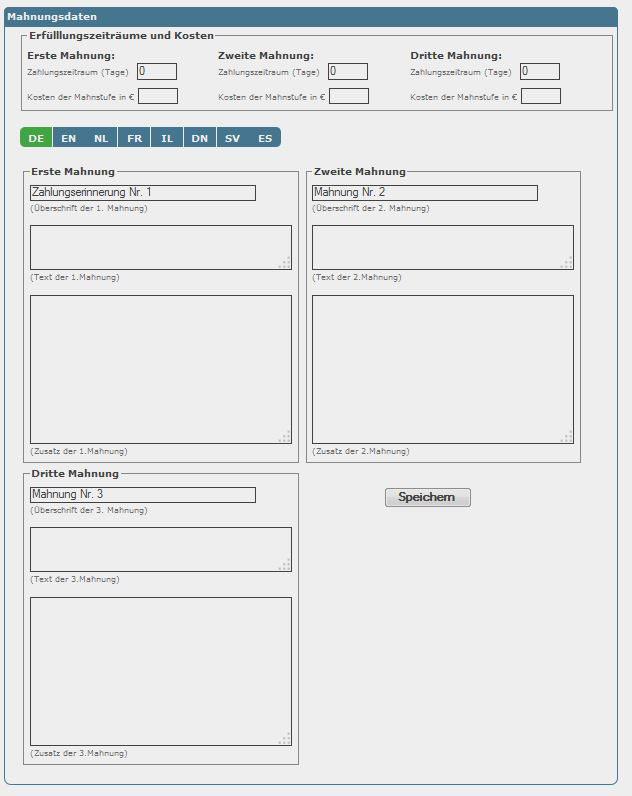Click Dritte Mahnung Kosten der Mahnstufe field

point(541,96)
